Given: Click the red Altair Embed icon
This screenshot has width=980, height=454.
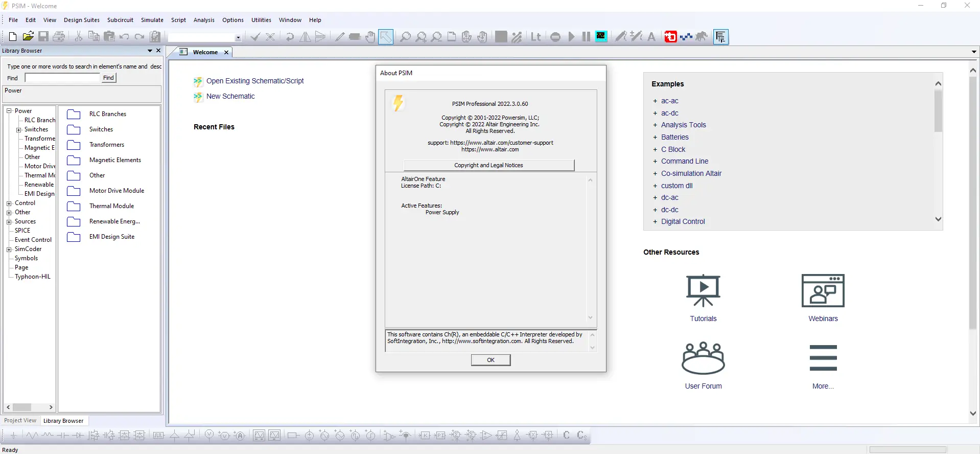Looking at the screenshot, I should coord(670,37).
